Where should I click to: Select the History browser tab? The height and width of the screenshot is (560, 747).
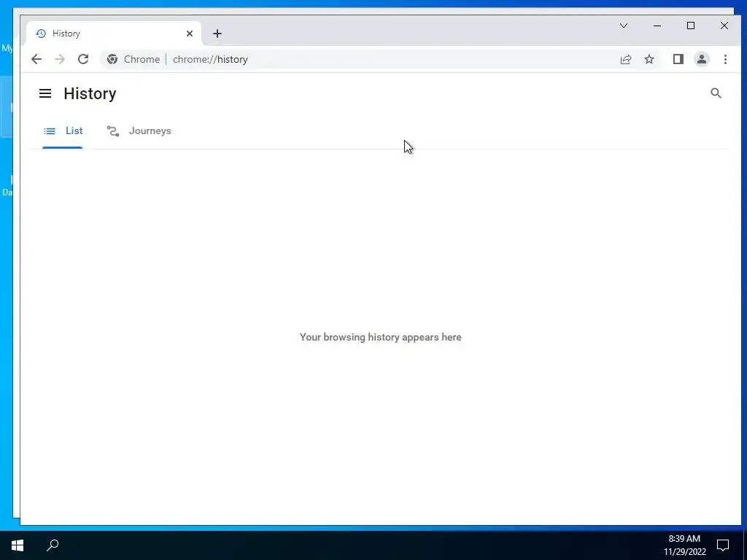click(113, 34)
